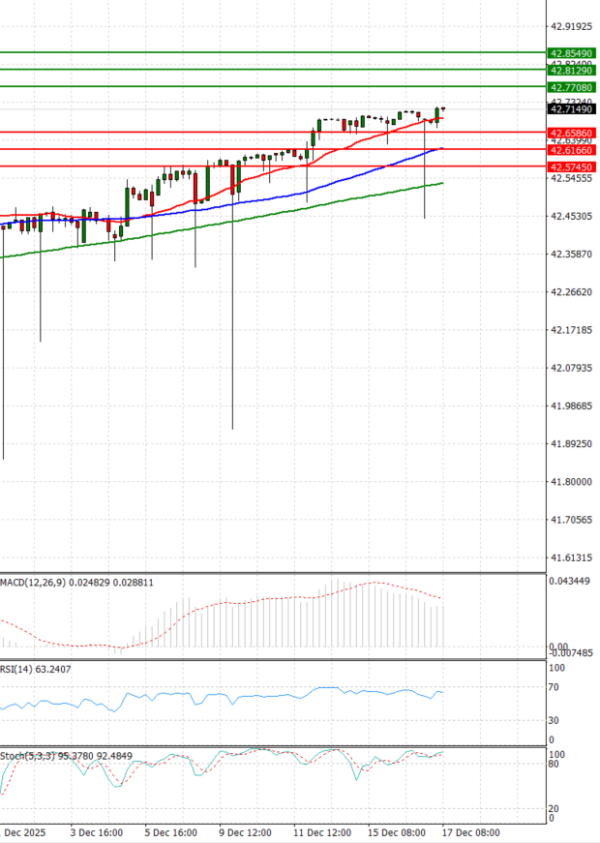Click the green 42.85490 resistance price label

coord(572,52)
